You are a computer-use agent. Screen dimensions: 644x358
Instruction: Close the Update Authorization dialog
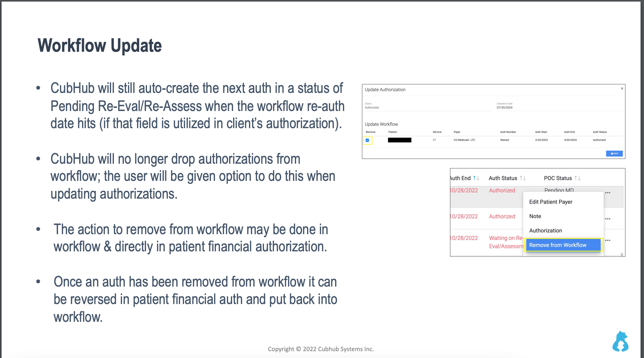(x=622, y=89)
